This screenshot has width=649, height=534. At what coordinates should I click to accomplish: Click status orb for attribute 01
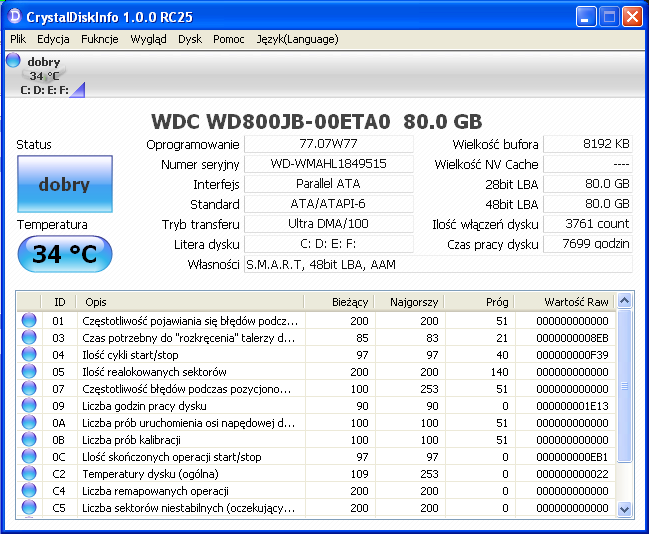pyautogui.click(x=29, y=320)
